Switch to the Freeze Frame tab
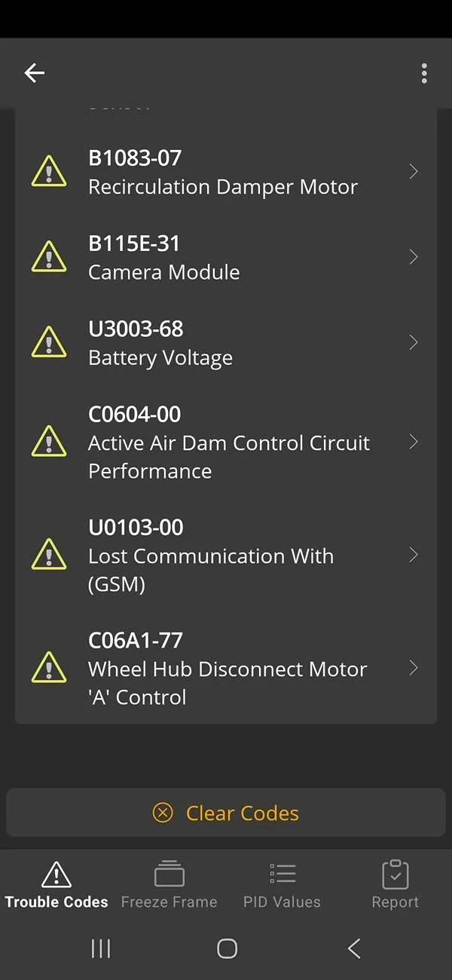Viewport: 452px width, 980px height. point(169,884)
